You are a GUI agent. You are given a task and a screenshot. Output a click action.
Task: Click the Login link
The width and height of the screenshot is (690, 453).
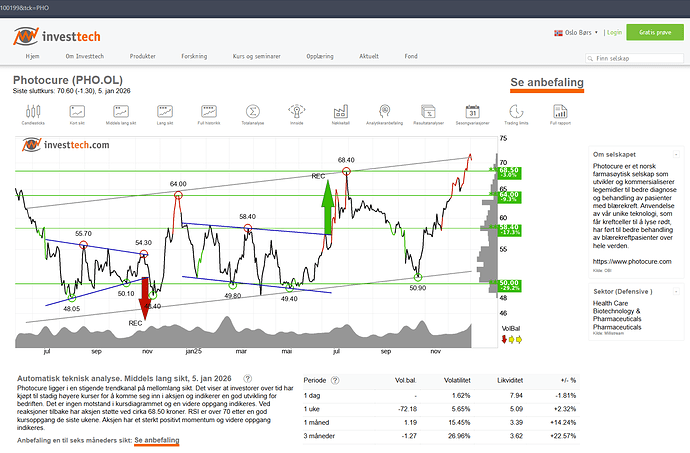click(x=614, y=32)
